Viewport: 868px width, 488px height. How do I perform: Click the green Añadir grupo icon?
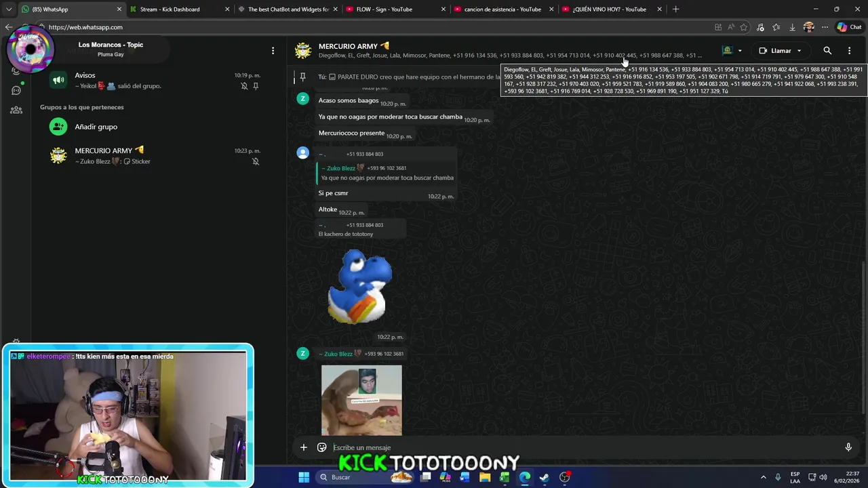point(58,127)
